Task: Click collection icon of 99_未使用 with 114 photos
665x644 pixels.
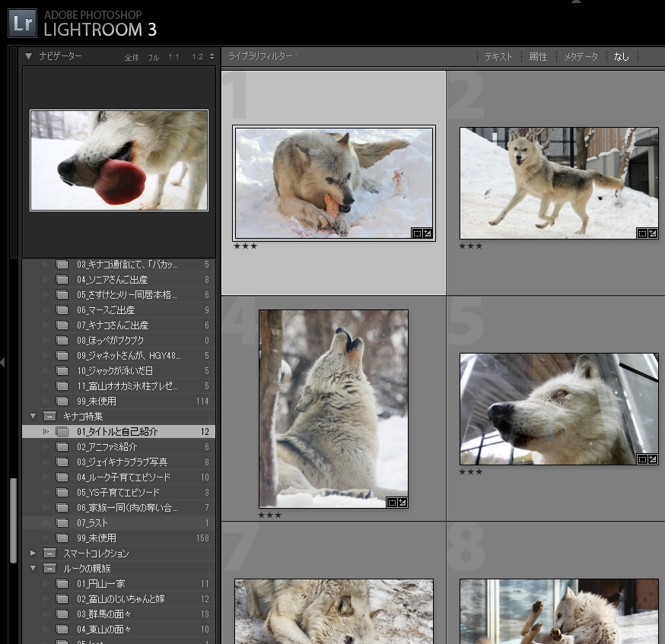Action: (62, 401)
